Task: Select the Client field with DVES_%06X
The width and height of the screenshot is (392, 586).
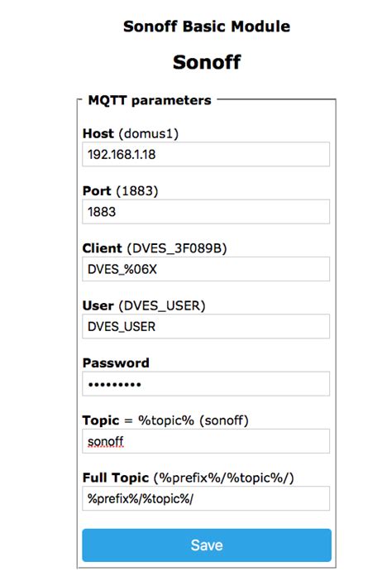Action: (206, 269)
